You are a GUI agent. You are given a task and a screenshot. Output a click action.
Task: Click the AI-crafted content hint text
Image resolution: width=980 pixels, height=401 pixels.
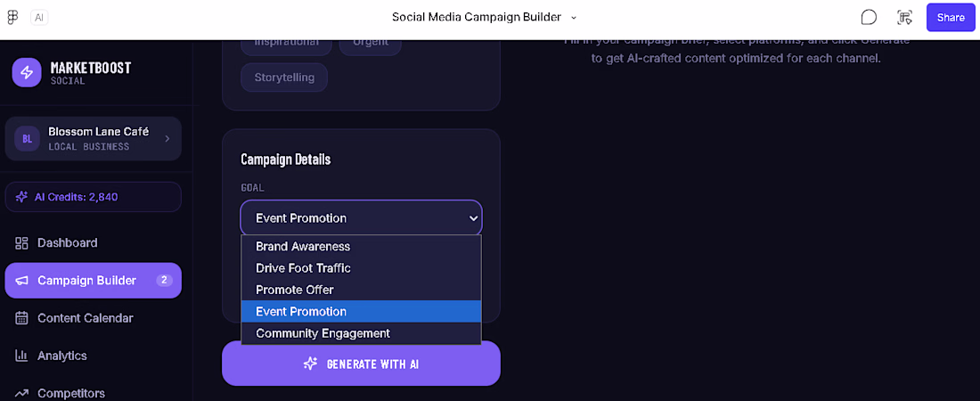tap(736, 51)
